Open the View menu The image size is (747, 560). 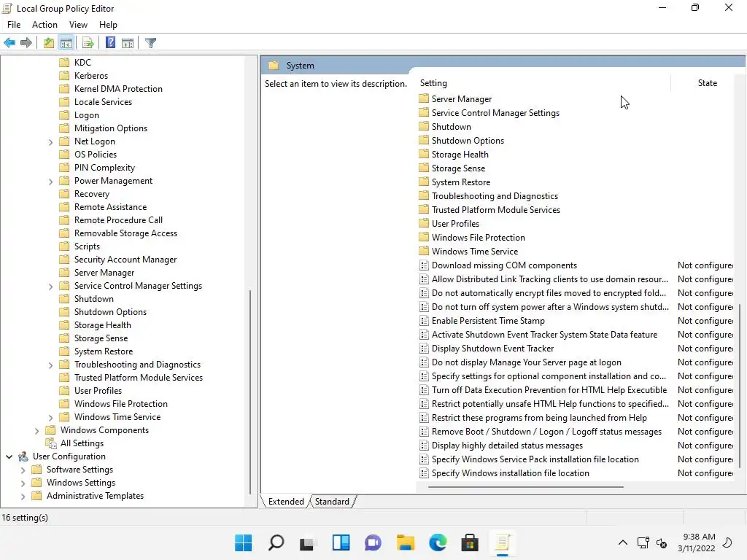click(78, 25)
